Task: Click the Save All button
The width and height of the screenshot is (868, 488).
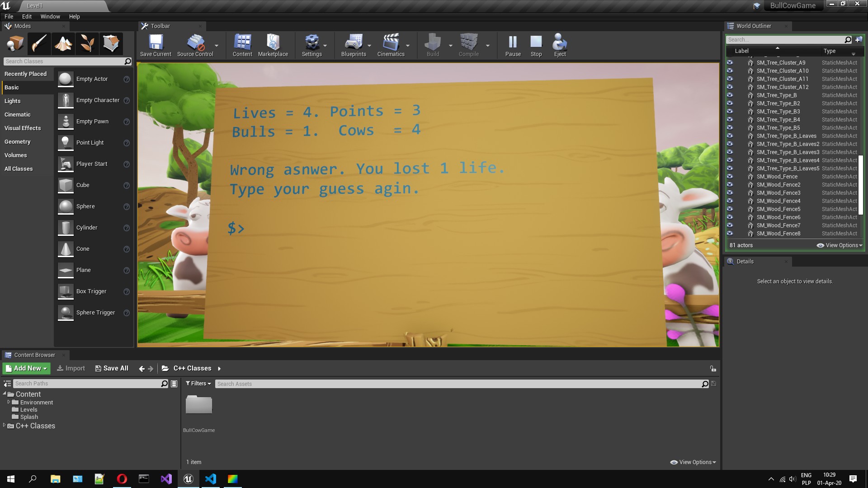Action: click(111, 368)
